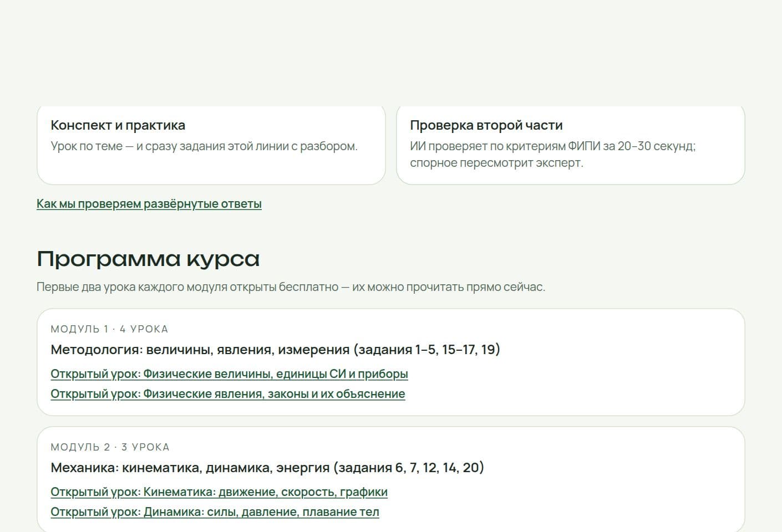Click the 'МОДУЛЬ 1 · 4 УРОКА' label

click(109, 329)
